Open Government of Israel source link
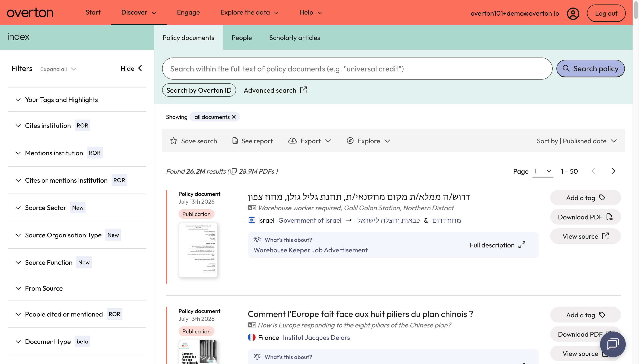 310,220
